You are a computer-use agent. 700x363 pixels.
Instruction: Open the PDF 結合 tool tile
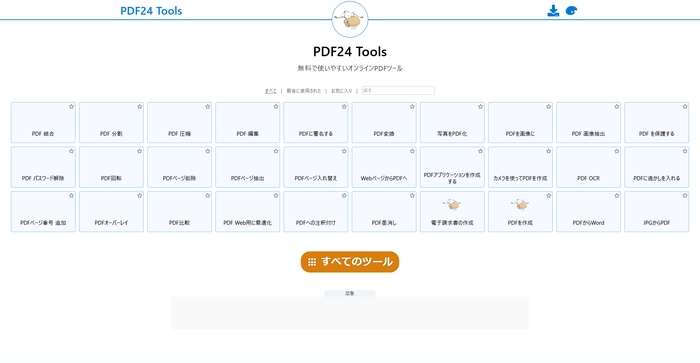(43, 123)
